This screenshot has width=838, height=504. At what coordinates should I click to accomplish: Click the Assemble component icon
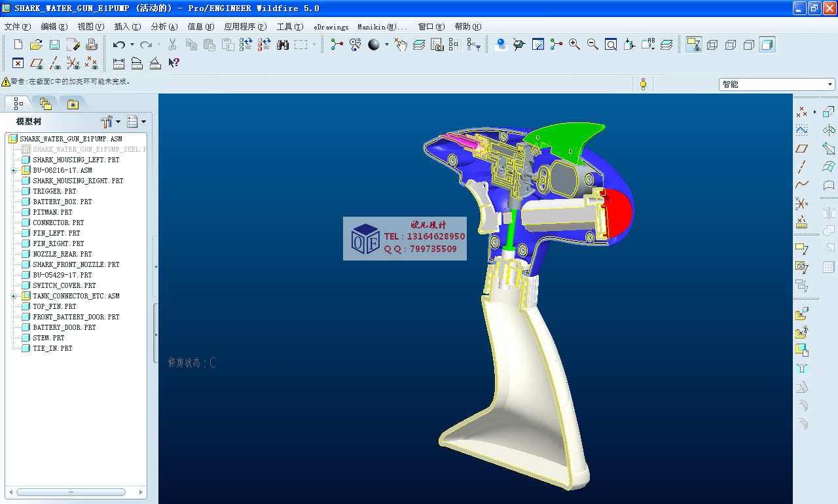point(801,315)
